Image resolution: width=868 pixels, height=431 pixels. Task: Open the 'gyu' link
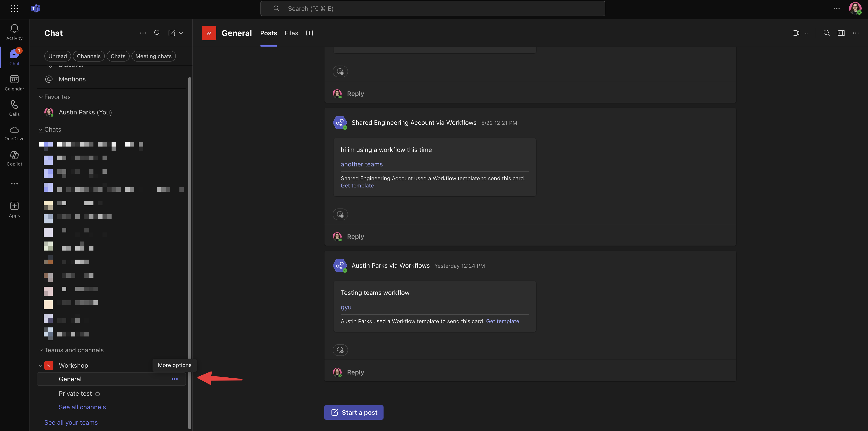346,308
